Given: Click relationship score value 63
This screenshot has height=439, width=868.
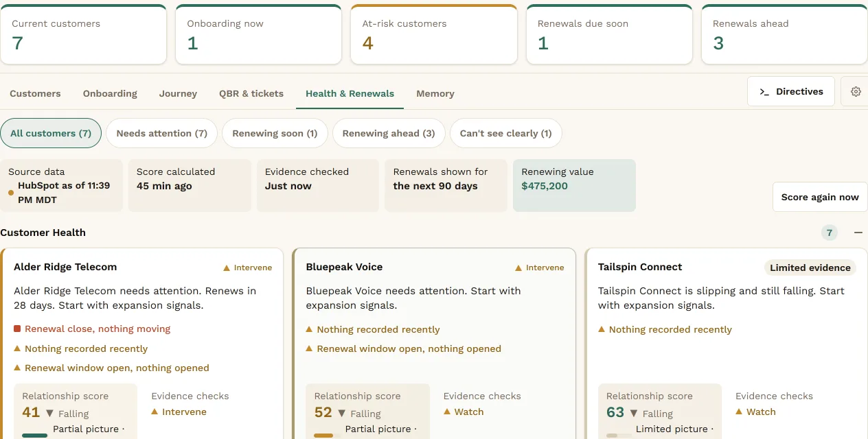Looking at the screenshot, I should (615, 412).
